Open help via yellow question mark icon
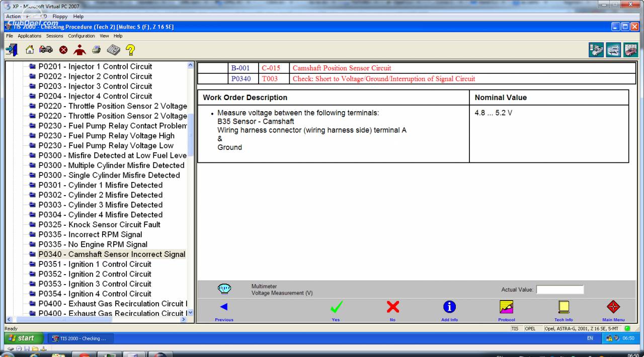Image resolution: width=644 pixels, height=357 pixels. [x=130, y=50]
